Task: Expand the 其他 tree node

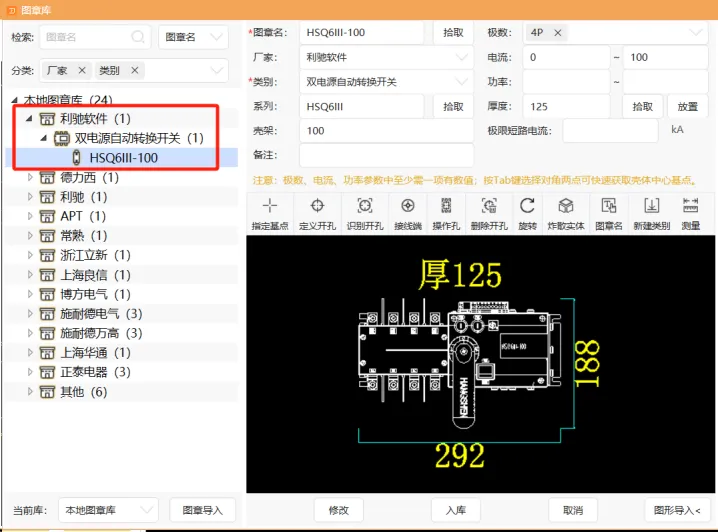Action: [30, 391]
